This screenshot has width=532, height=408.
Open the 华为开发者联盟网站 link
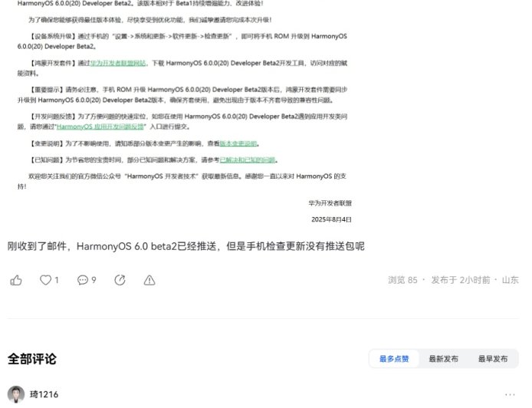[118, 63]
